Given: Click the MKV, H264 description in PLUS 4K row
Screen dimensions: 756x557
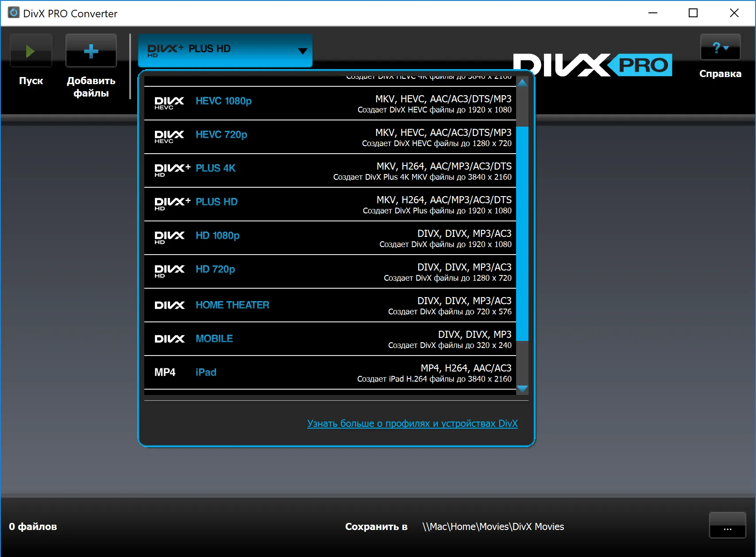Looking at the screenshot, I should pyautogui.click(x=444, y=166).
